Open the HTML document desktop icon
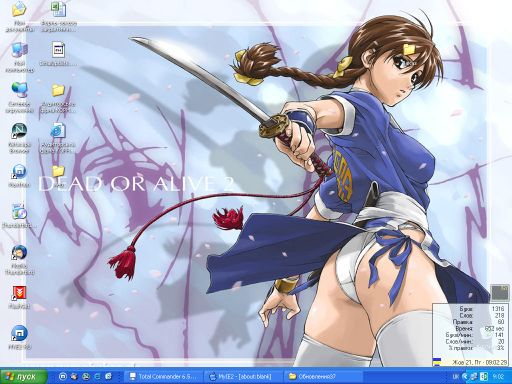Screen dimensions: 512x384 (x=58, y=131)
